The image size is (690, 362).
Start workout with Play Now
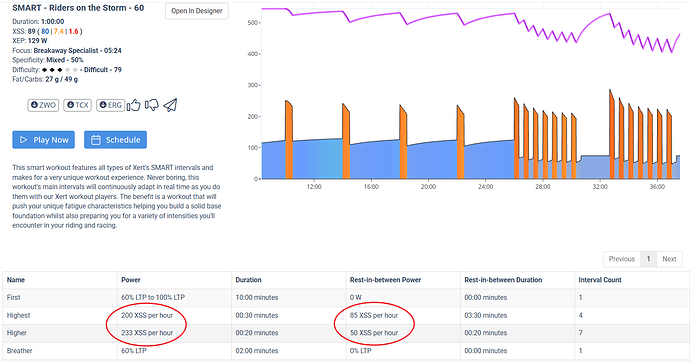point(44,140)
